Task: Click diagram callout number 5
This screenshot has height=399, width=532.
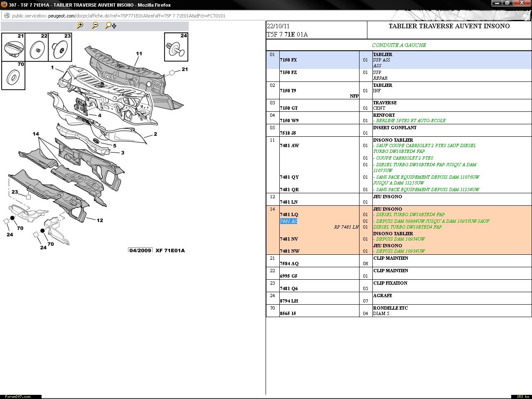Action: coord(115,146)
